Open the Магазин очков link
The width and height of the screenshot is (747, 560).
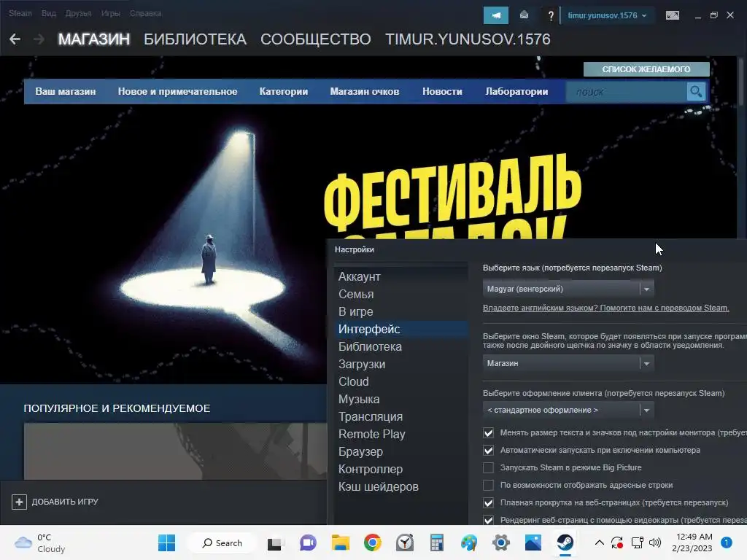tap(365, 91)
